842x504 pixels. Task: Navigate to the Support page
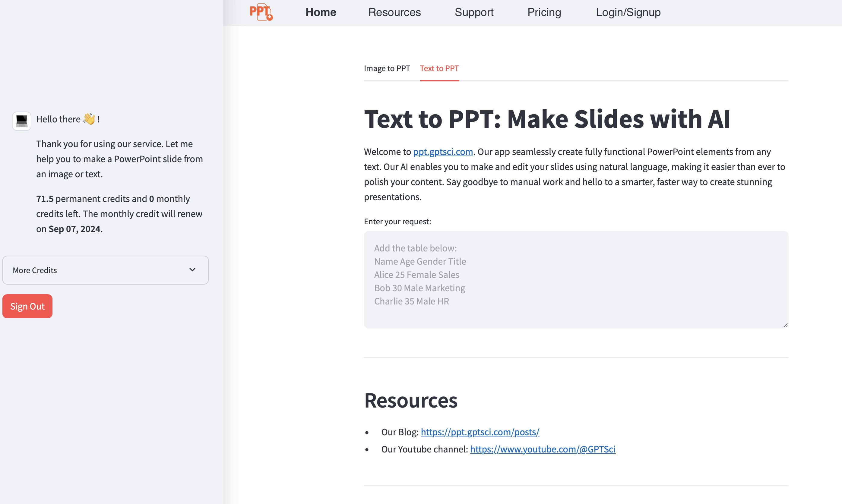click(474, 12)
